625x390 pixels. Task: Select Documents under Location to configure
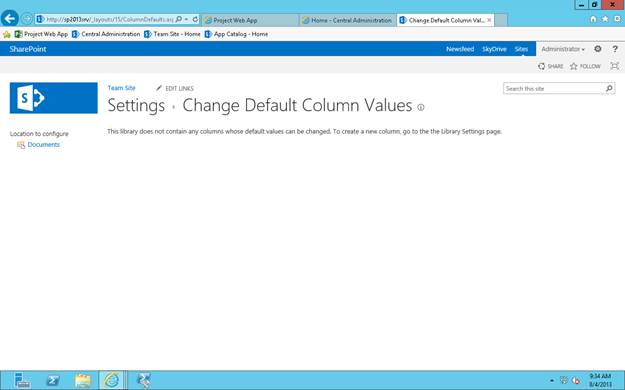pos(43,144)
